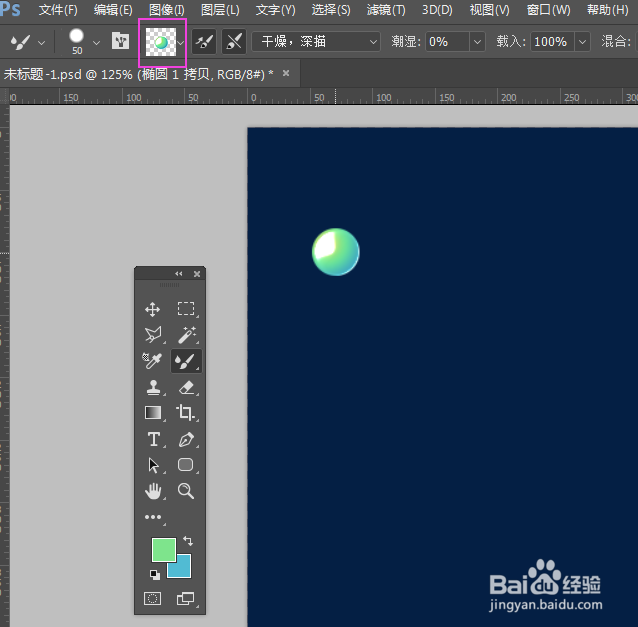
Task: Open the File menu
Action: (58, 10)
